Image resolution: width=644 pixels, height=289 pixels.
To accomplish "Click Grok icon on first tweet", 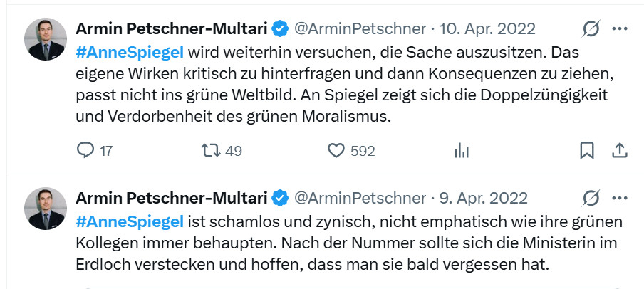I will pos(591,28).
